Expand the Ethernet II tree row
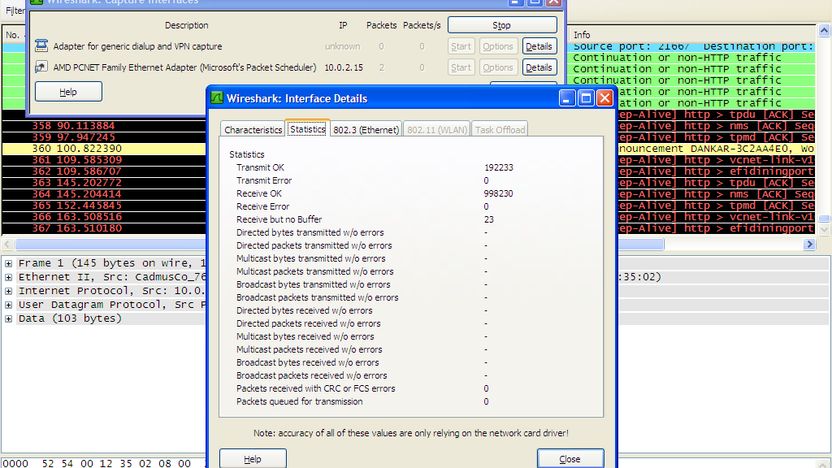 pos(8,277)
